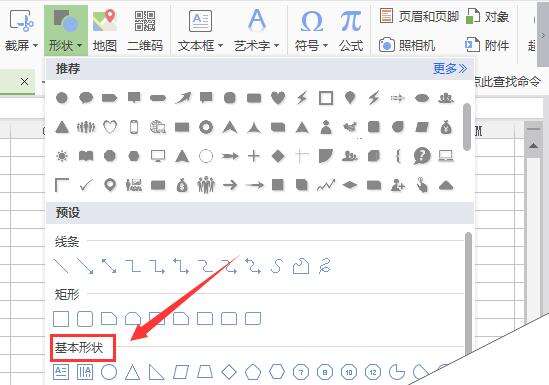Insert a 地图 map
Viewport: 549px width, 385px height.
coord(105,30)
